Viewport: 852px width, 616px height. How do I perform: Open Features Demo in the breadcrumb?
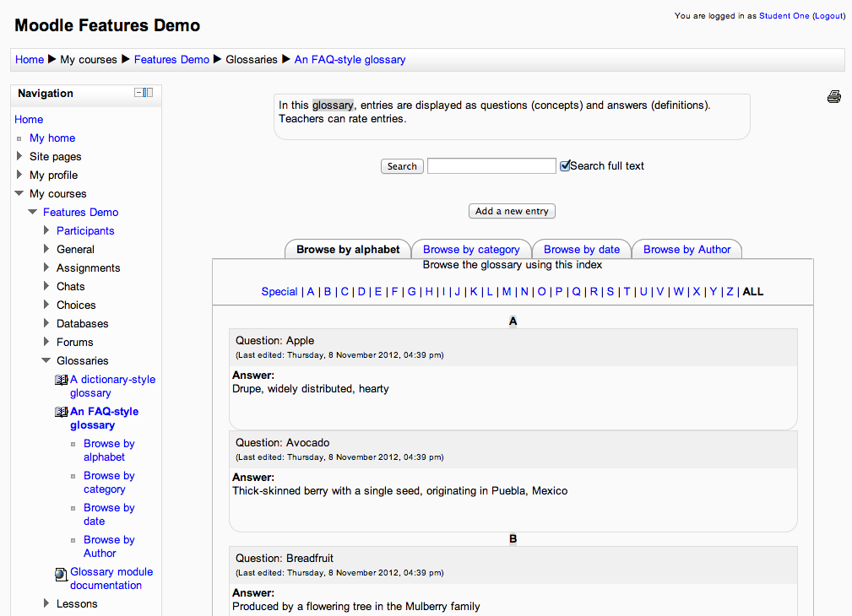171,60
